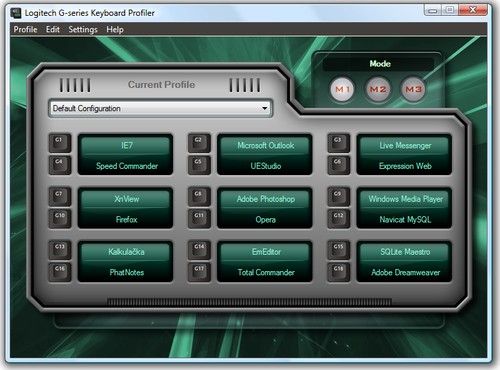The height and width of the screenshot is (370, 500).
Task: Click the G11 key icon
Action: (199, 218)
